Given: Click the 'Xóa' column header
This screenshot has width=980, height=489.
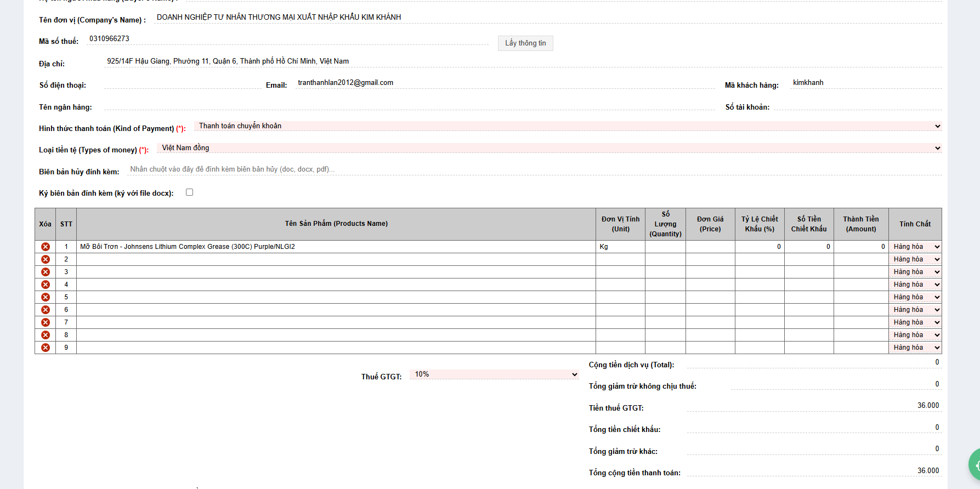Looking at the screenshot, I should (x=45, y=224).
